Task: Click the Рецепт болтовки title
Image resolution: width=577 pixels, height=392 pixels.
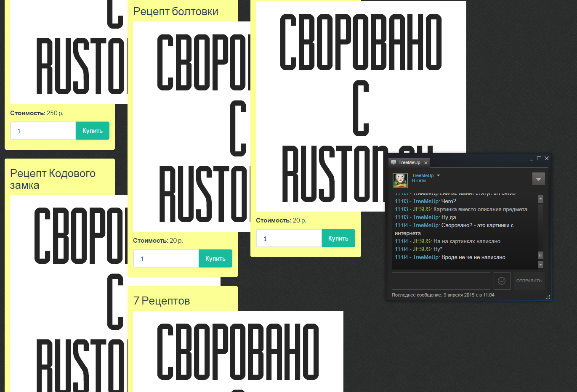Action: point(175,11)
